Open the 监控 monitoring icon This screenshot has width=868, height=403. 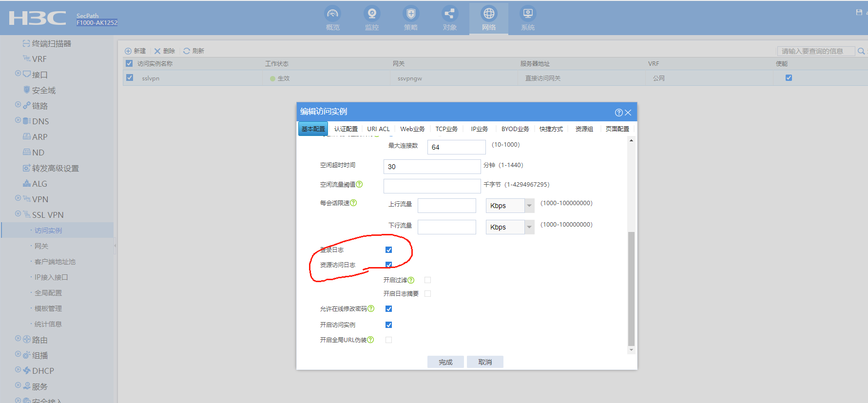tap(372, 14)
